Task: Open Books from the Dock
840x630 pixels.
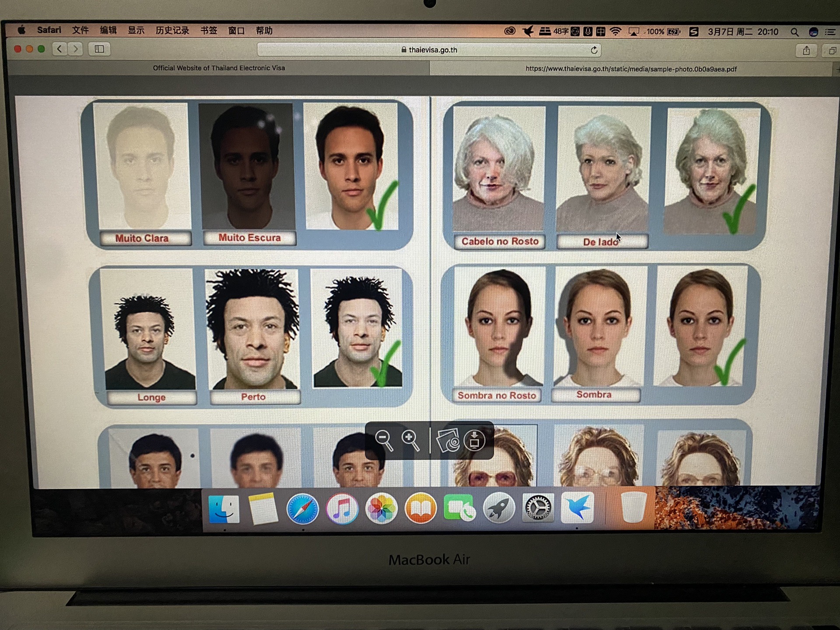Action: (x=420, y=509)
